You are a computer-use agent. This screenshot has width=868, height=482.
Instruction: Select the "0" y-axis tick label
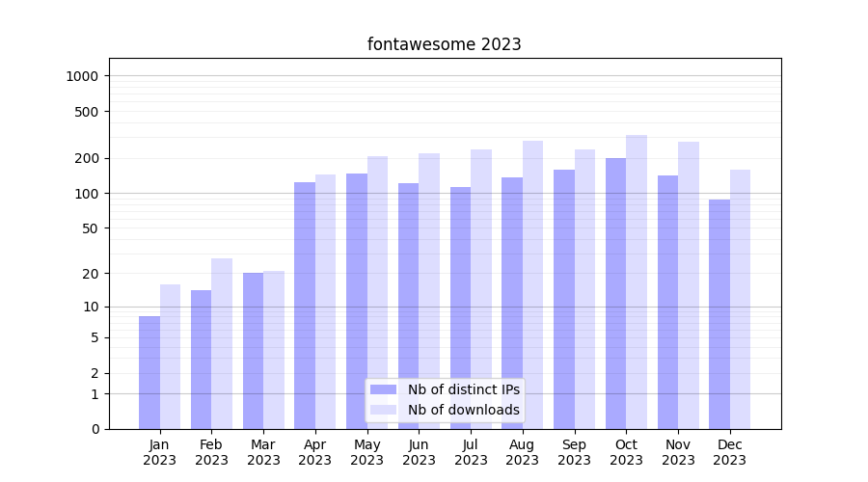point(95,429)
